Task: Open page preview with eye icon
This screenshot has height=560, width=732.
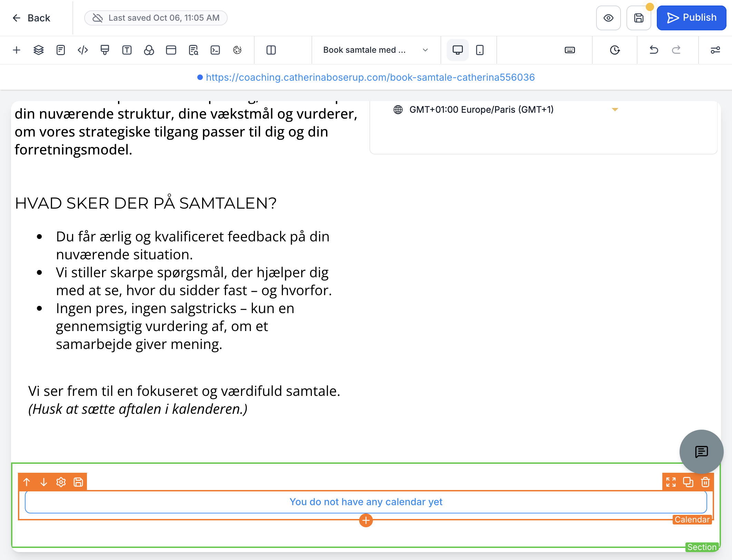Action: click(x=609, y=18)
